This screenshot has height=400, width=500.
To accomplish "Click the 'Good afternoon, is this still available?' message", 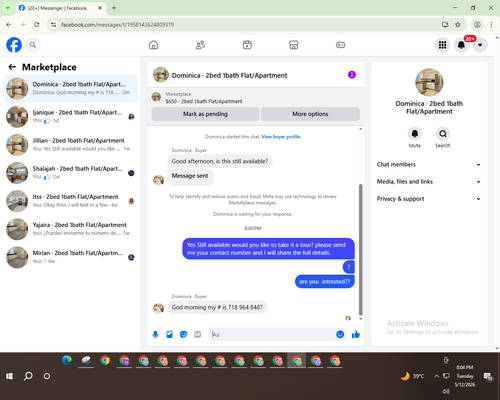I will point(220,161).
